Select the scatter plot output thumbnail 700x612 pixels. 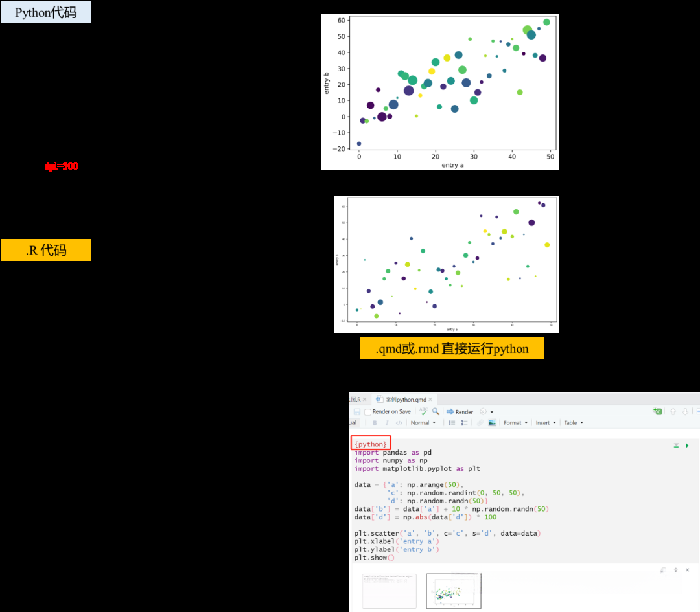click(454, 591)
